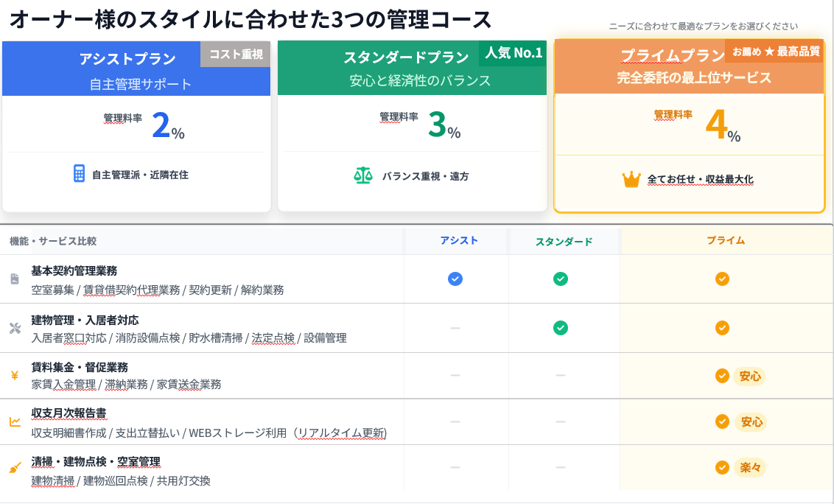
Task: Click the 自主管理サポート subtitle
Action: 141,84
